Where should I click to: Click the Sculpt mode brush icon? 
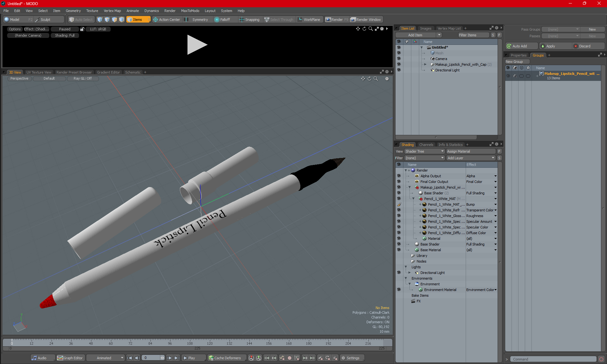(x=37, y=20)
